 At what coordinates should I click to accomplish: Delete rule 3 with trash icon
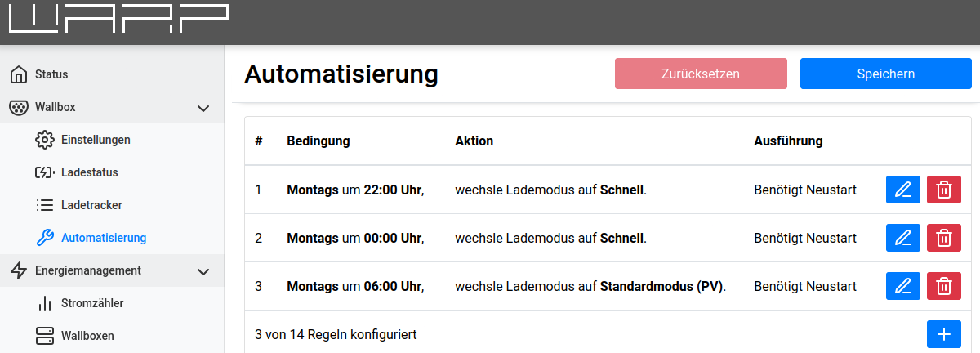tap(943, 287)
